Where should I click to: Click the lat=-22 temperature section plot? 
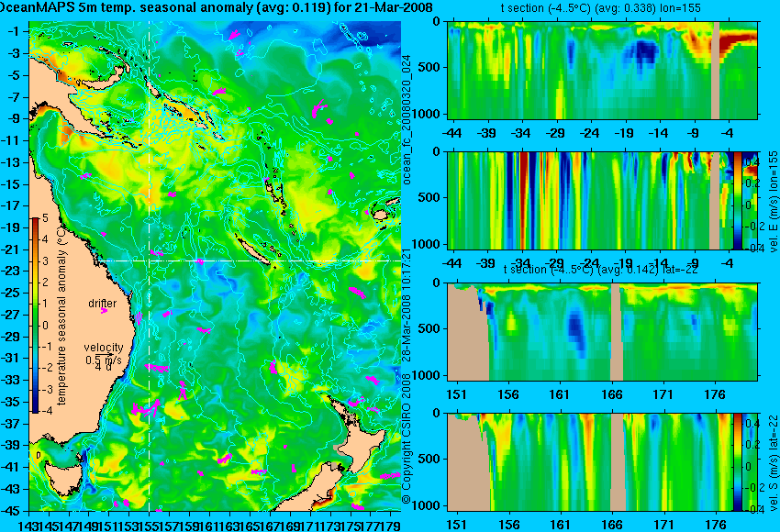coord(602,332)
